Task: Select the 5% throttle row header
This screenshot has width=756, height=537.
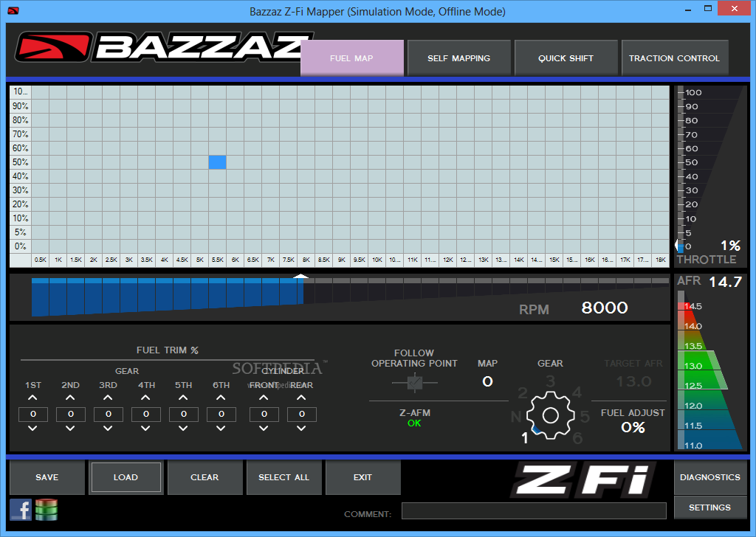Action: [20, 232]
